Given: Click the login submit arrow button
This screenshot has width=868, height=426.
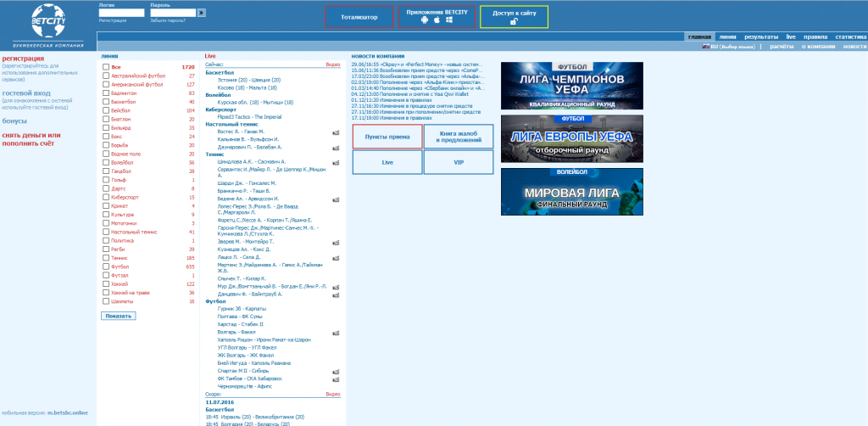Looking at the screenshot, I should (x=201, y=13).
